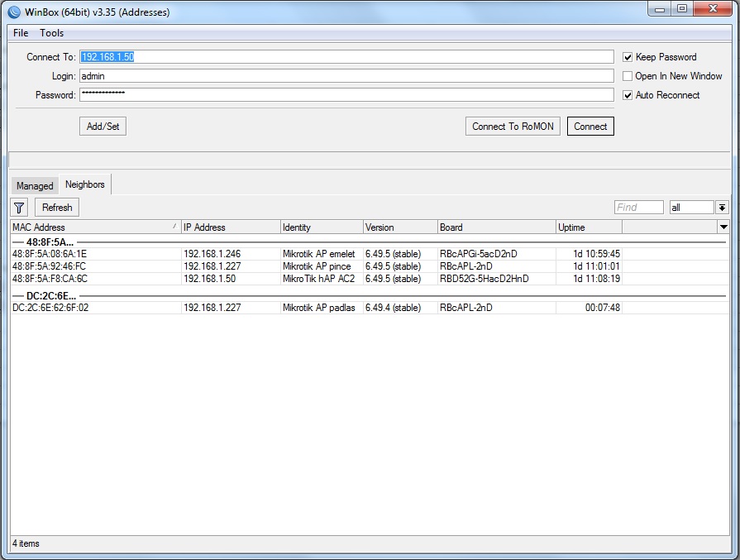
Task: Click board RBD52G-5HacD2HnD cell
Action: tap(485, 279)
